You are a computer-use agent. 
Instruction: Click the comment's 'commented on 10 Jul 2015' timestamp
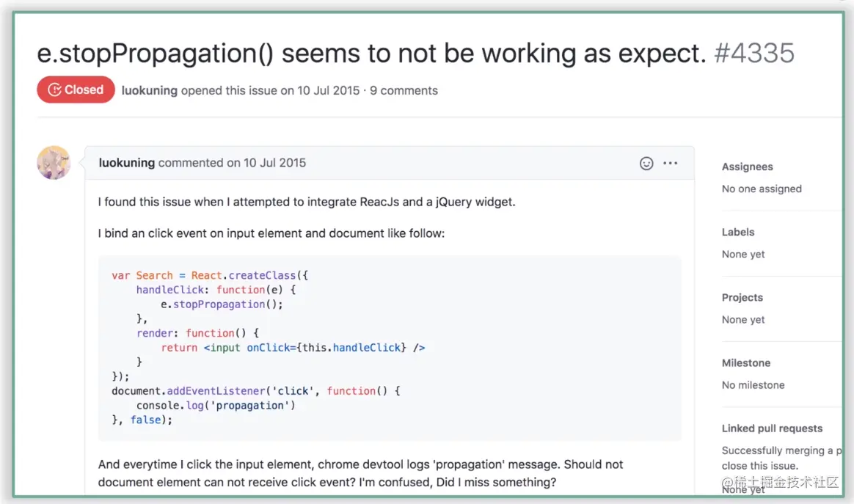232,163
